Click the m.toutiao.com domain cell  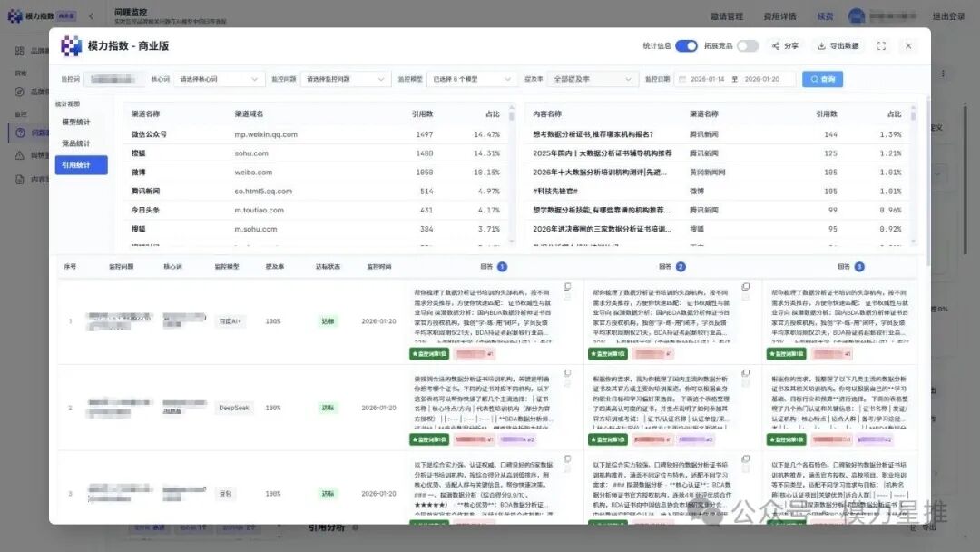pos(259,210)
